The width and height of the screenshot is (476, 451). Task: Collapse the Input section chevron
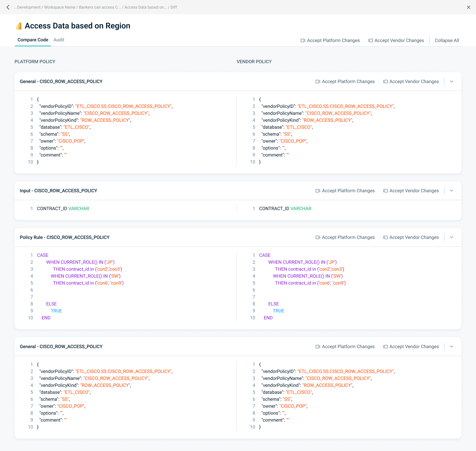[x=451, y=191]
